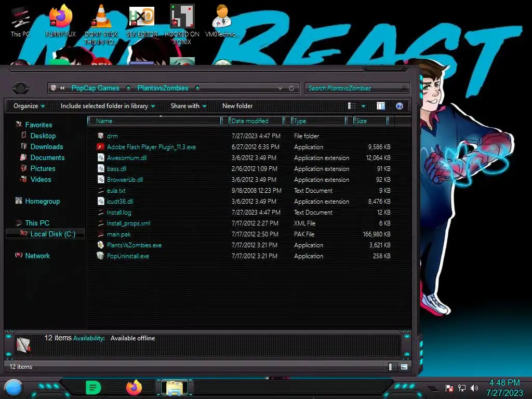Sort by the Name column header
532x399 pixels.
tap(154, 121)
